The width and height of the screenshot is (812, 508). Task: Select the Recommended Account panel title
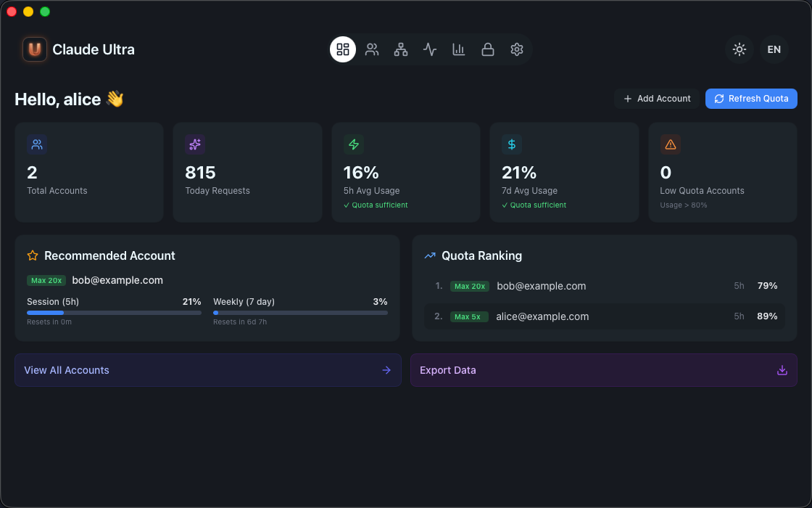109,255
